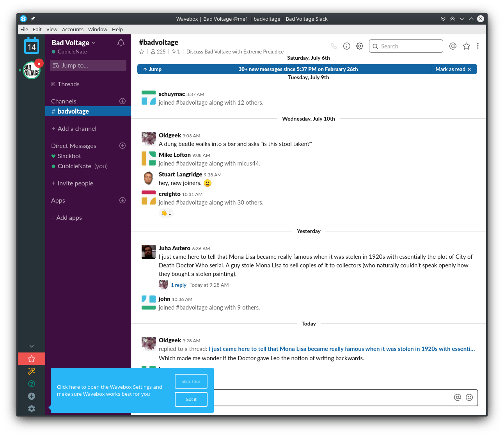Open creighto's profile name
The image size is (504, 436).
click(169, 194)
